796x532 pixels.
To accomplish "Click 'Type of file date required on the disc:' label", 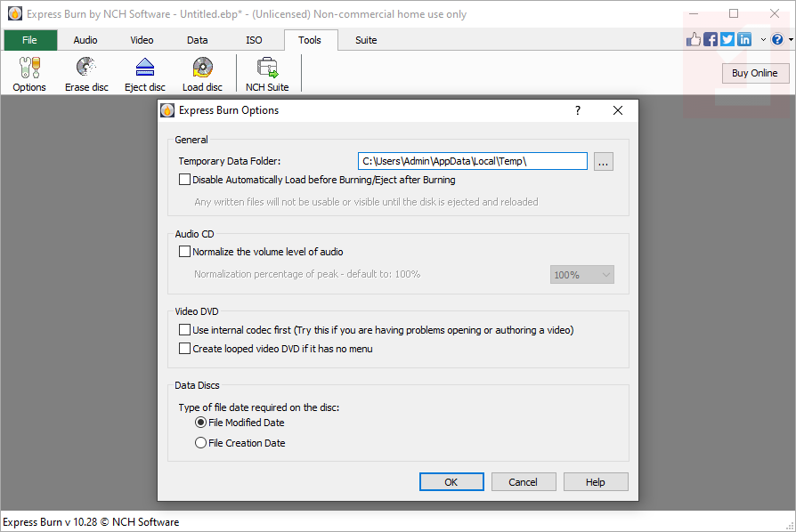I will click(259, 407).
